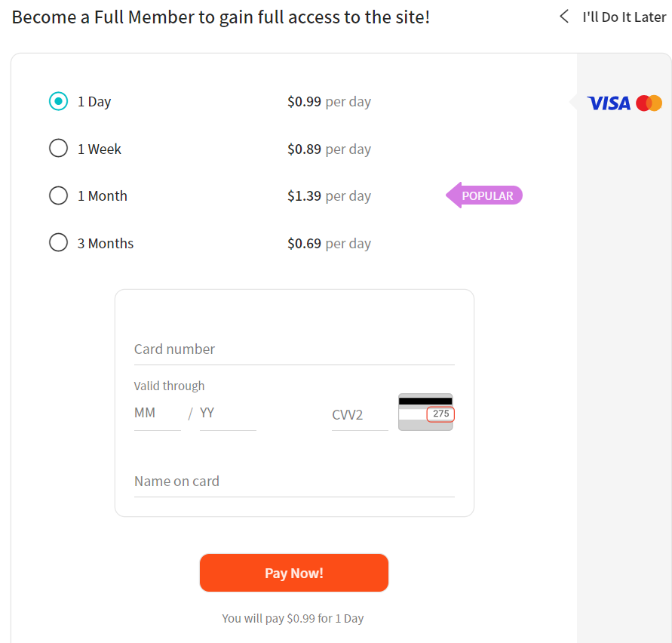Click the Mastercard logo
This screenshot has width=672, height=643.
point(650,103)
